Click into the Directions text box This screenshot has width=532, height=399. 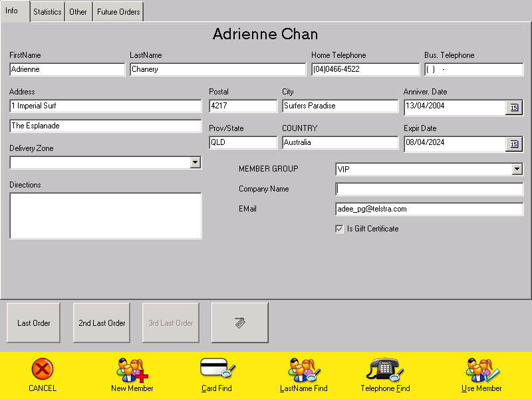(105, 215)
